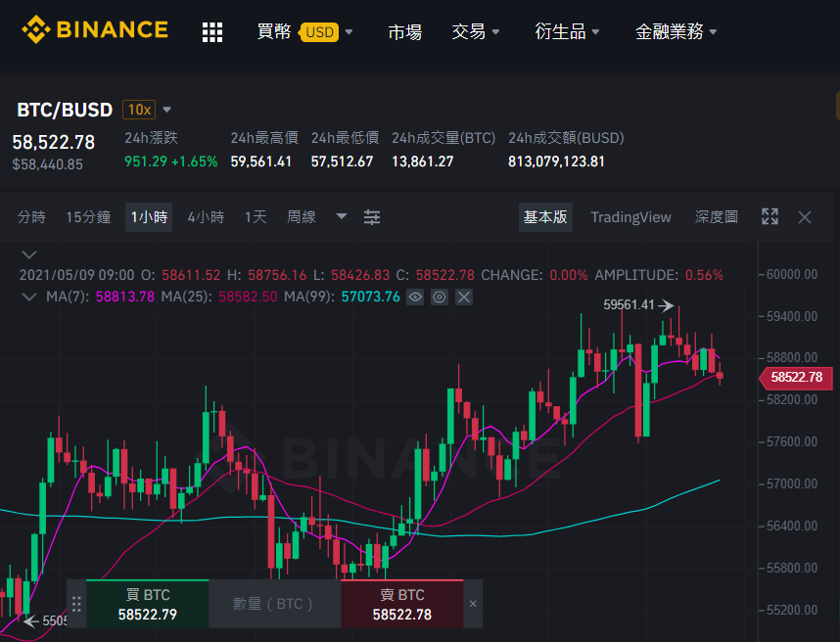
Task: Focus the 數量 (BTC) input
Action: click(x=274, y=604)
